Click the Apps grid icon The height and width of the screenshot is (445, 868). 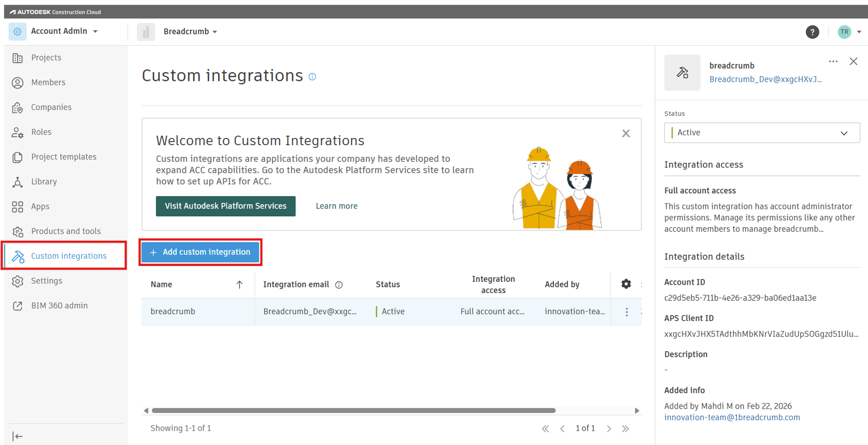(x=18, y=206)
